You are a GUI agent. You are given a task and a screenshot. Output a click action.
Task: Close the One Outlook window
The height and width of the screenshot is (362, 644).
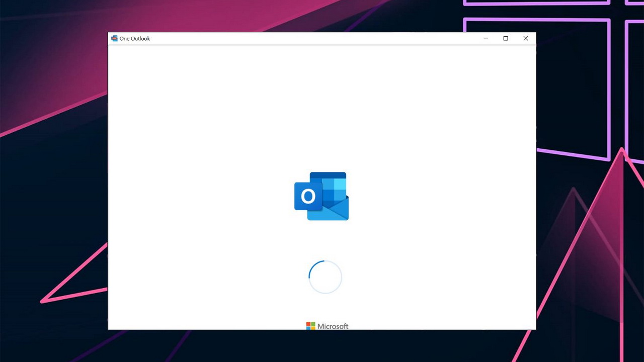click(526, 38)
